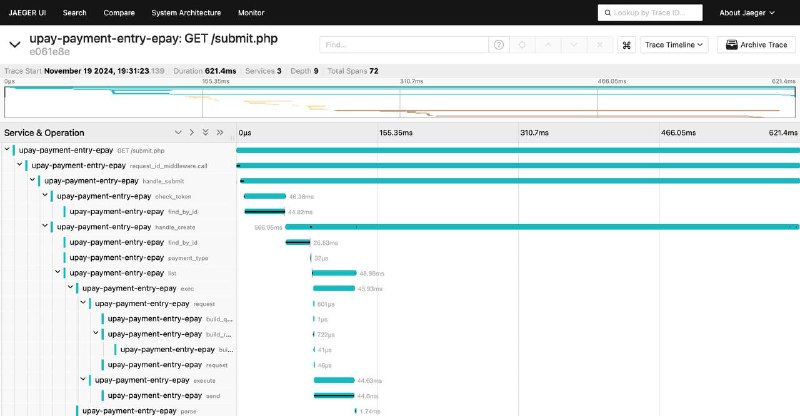The width and height of the screenshot is (800, 416).
Task: Open the search help question icon
Action: coord(499,45)
